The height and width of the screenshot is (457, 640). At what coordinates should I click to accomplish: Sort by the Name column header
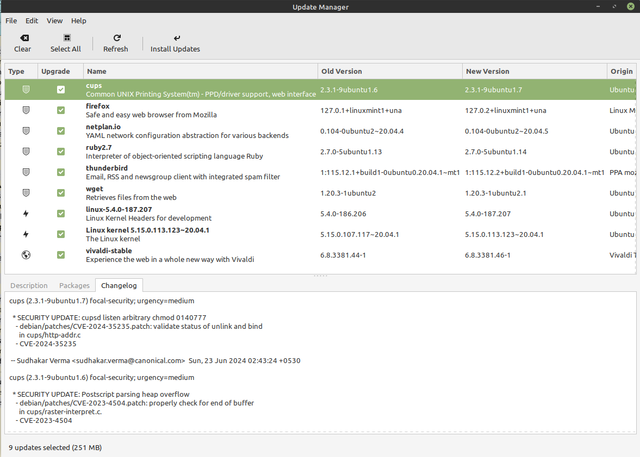pyautogui.click(x=200, y=71)
